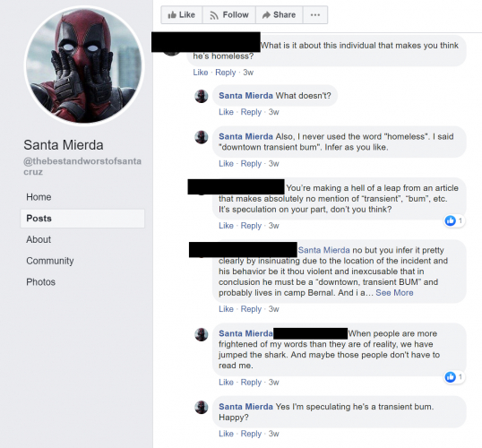This screenshot has height=448, width=482.
Task: Open the About section
Action: (39, 239)
